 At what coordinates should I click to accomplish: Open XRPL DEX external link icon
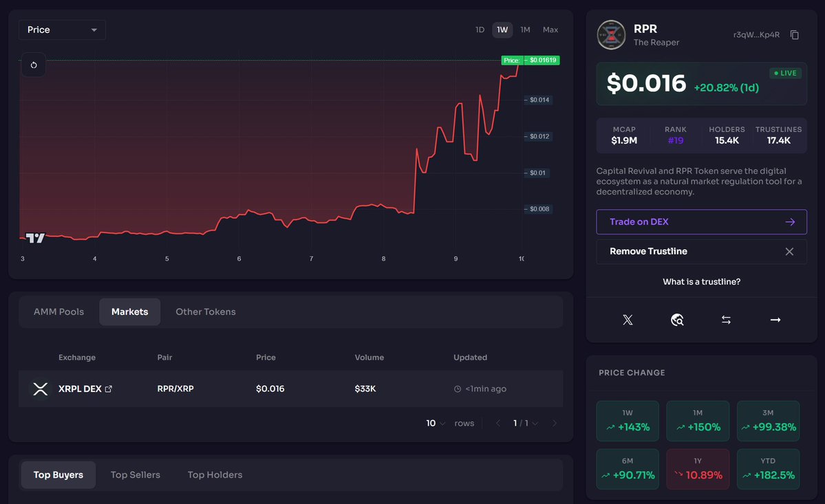pyautogui.click(x=109, y=389)
